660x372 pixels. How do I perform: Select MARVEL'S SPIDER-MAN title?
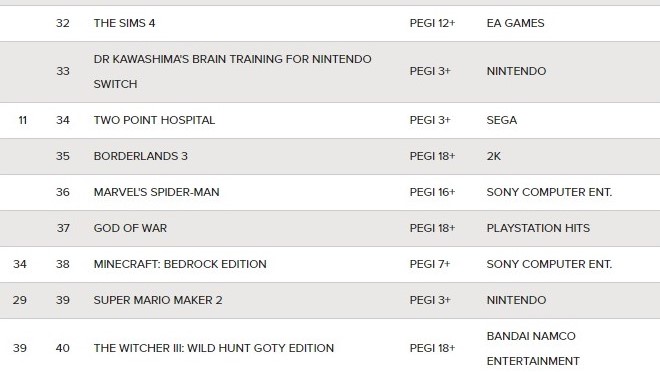click(x=156, y=192)
